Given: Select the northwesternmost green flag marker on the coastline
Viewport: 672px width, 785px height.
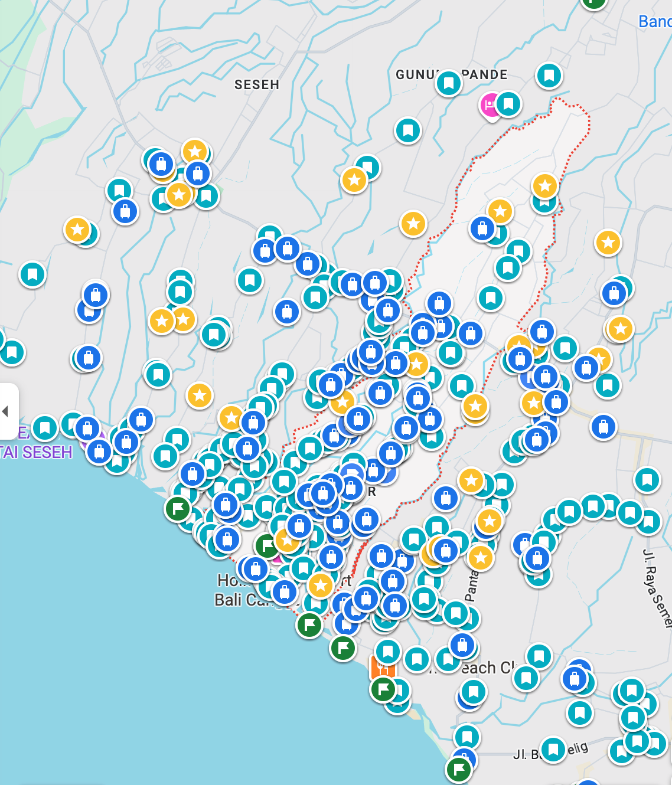Looking at the screenshot, I should coord(178,508).
